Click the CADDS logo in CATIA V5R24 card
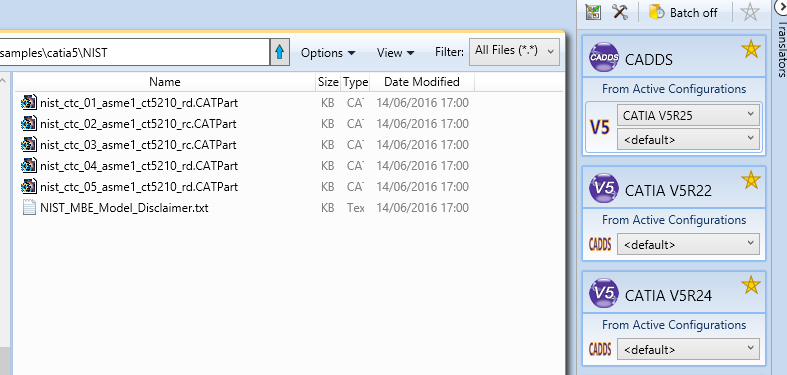The height and width of the screenshot is (375, 787). pyautogui.click(x=600, y=349)
